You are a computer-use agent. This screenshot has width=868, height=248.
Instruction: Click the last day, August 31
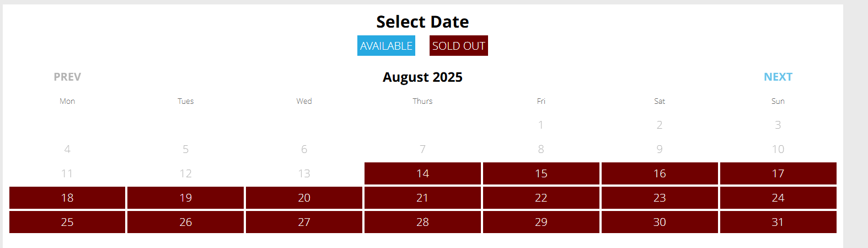point(778,222)
